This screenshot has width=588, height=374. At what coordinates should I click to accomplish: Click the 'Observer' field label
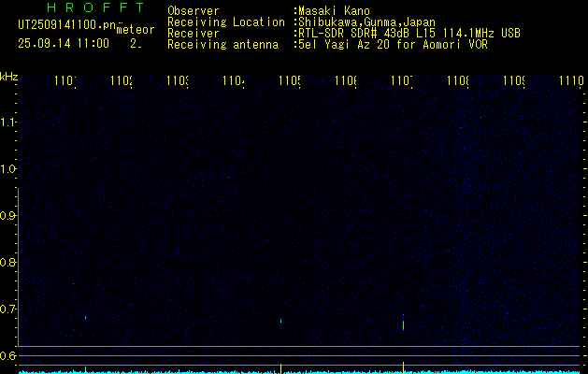click(x=194, y=11)
